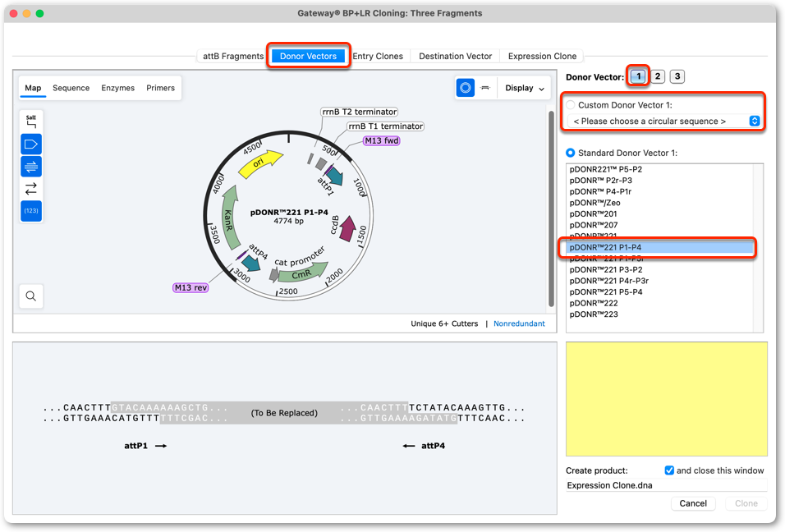Toggle the (123) numbering icon
The width and height of the screenshot is (785, 532).
[31, 211]
